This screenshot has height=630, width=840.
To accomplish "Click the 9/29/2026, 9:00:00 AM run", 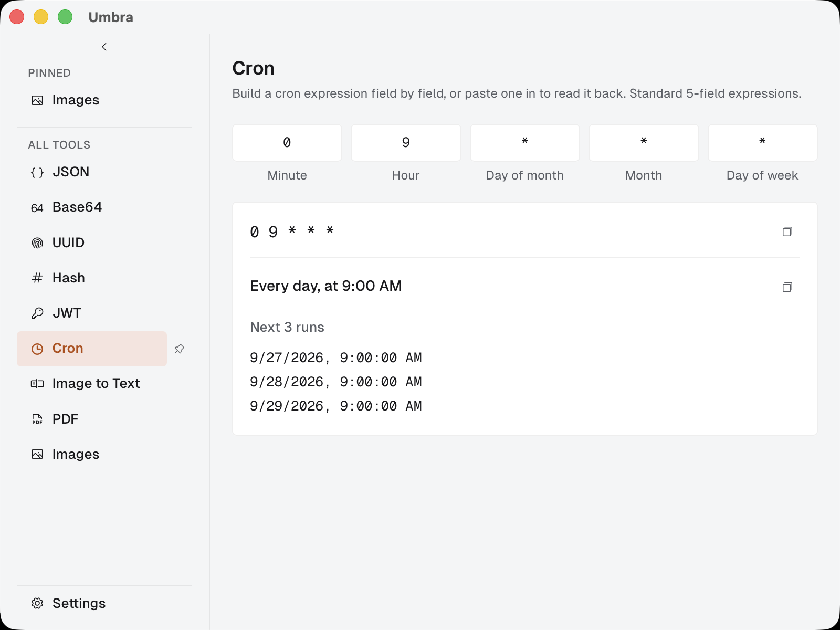I will (x=336, y=406).
